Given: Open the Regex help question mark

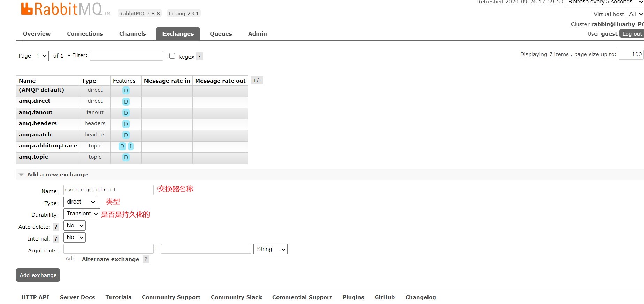Looking at the screenshot, I should pyautogui.click(x=199, y=56).
